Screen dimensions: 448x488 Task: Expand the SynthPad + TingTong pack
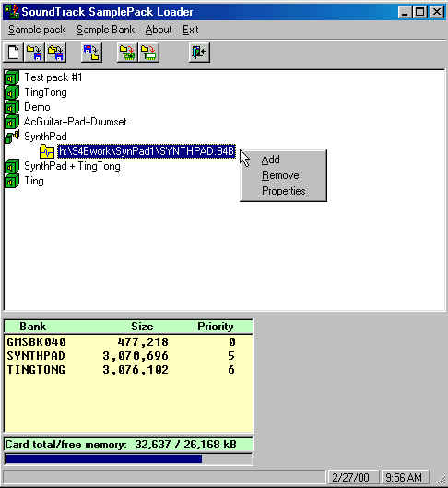point(12,166)
